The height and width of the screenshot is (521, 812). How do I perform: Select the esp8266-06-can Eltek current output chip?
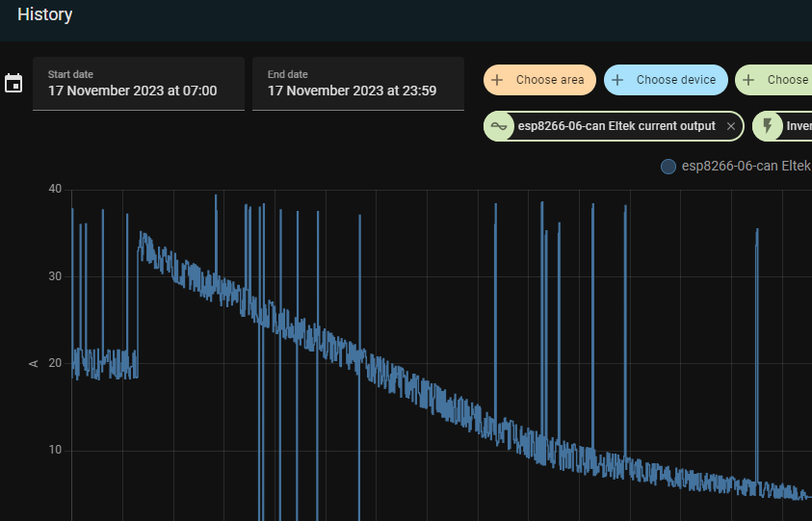point(616,126)
